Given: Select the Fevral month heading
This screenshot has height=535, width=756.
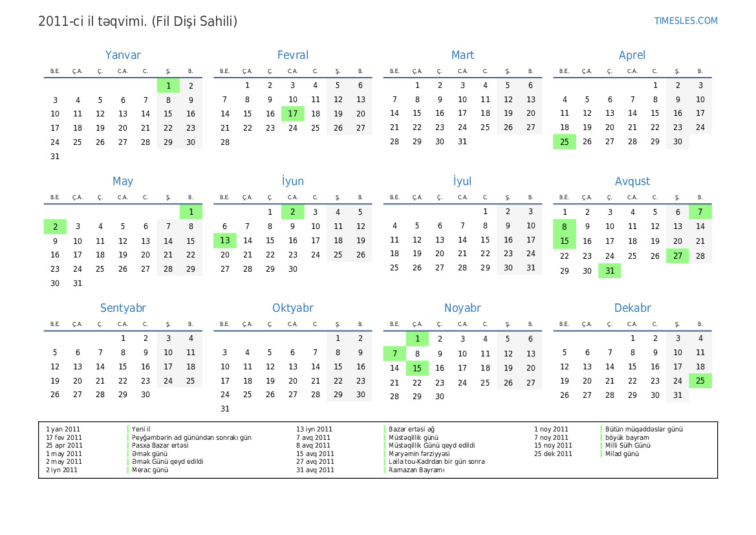Looking at the screenshot, I should pyautogui.click(x=293, y=55).
